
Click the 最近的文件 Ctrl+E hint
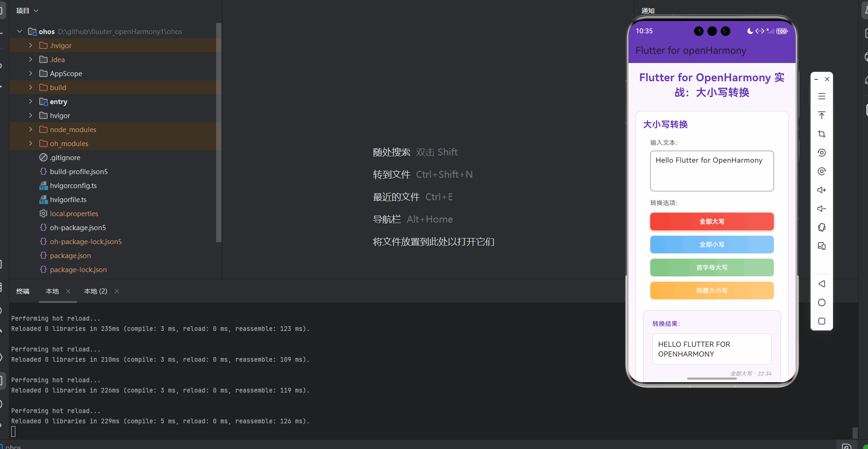click(x=413, y=197)
